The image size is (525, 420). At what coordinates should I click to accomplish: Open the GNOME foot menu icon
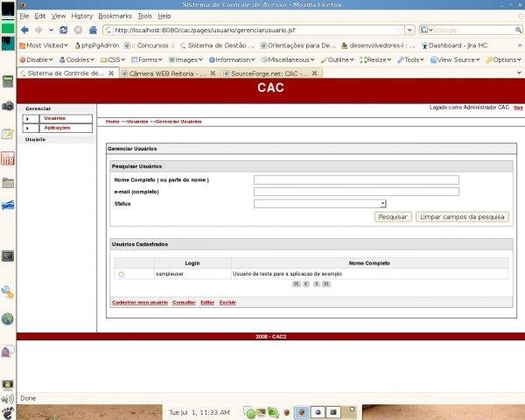tap(8, 413)
